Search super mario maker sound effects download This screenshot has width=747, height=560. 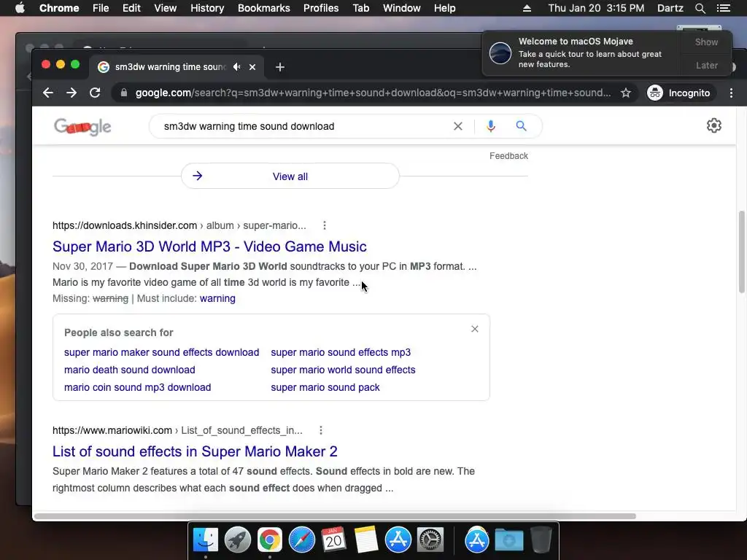tap(161, 352)
